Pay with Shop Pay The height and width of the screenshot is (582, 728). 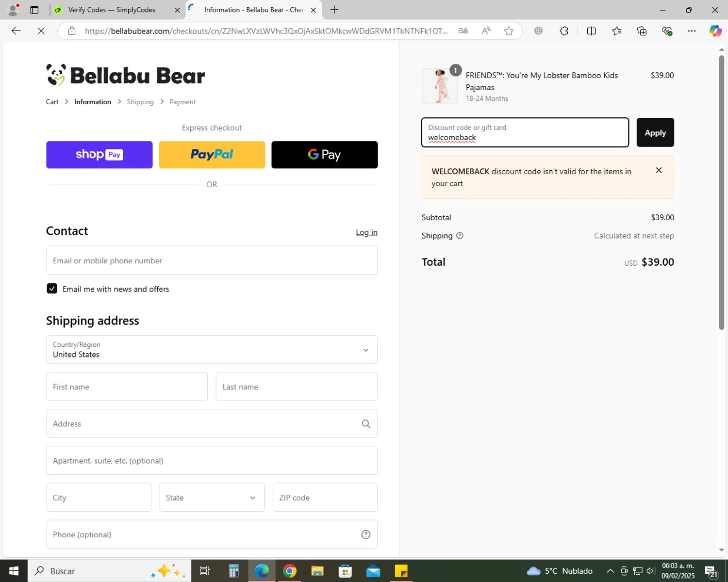coord(99,155)
